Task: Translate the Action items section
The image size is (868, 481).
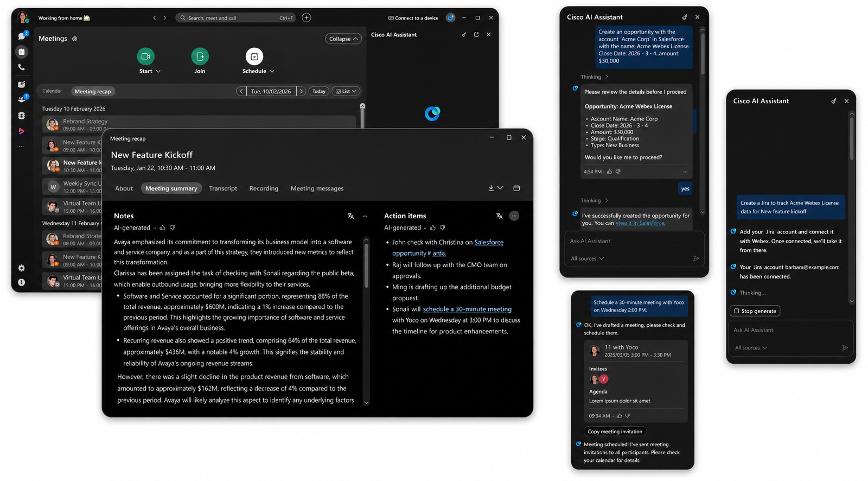Action: click(499, 216)
